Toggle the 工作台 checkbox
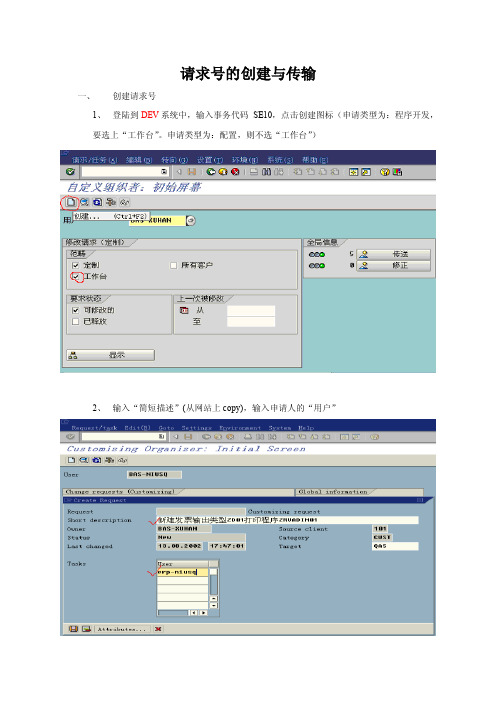Image resolution: width=496 pixels, height=702 pixels. pos(76,277)
